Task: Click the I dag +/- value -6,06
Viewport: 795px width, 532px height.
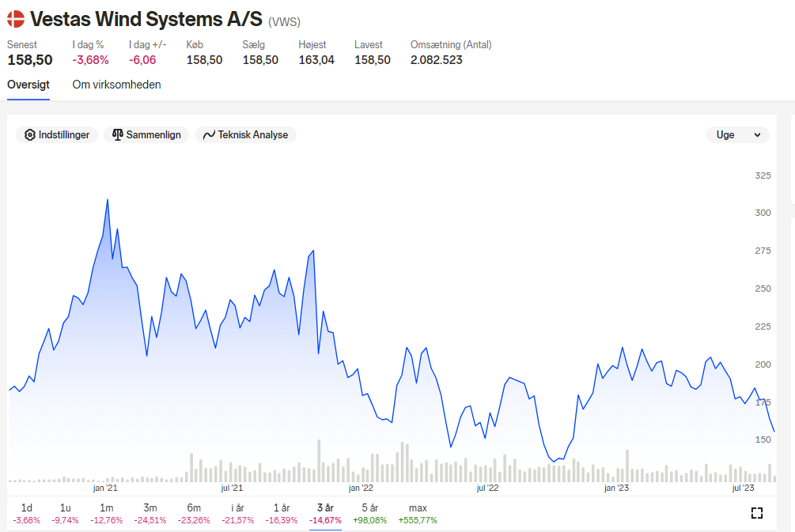Action: [142, 60]
